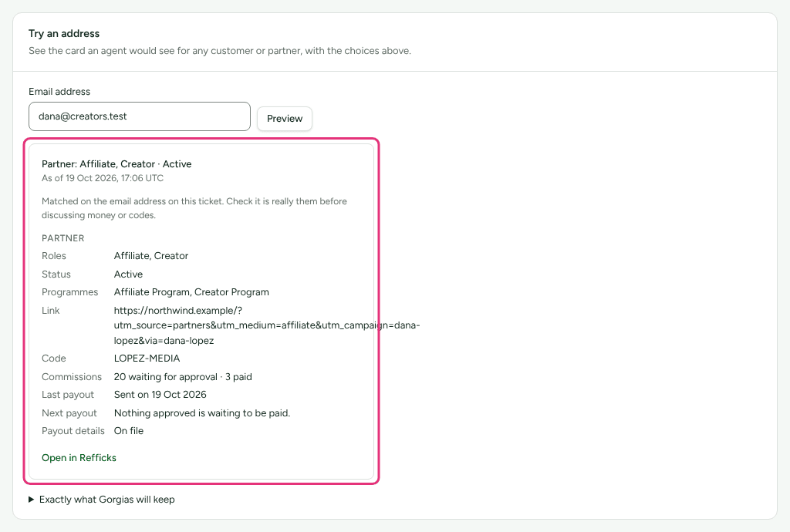Click the 'Roles' row label
790x532 pixels.
54,256
